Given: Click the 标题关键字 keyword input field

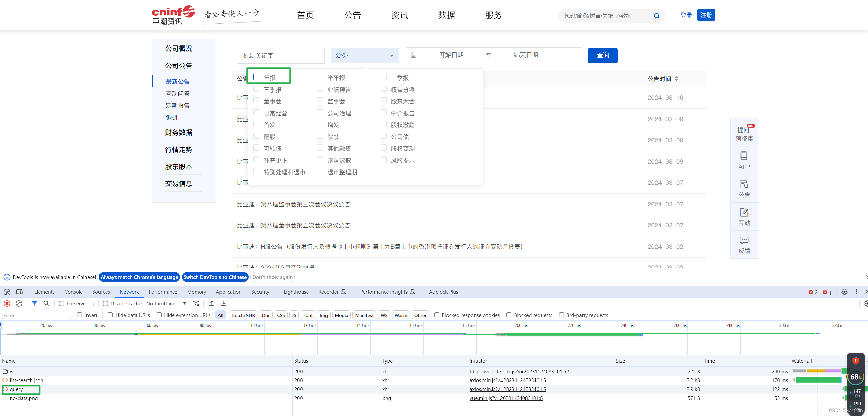Looking at the screenshot, I should pyautogui.click(x=280, y=56).
